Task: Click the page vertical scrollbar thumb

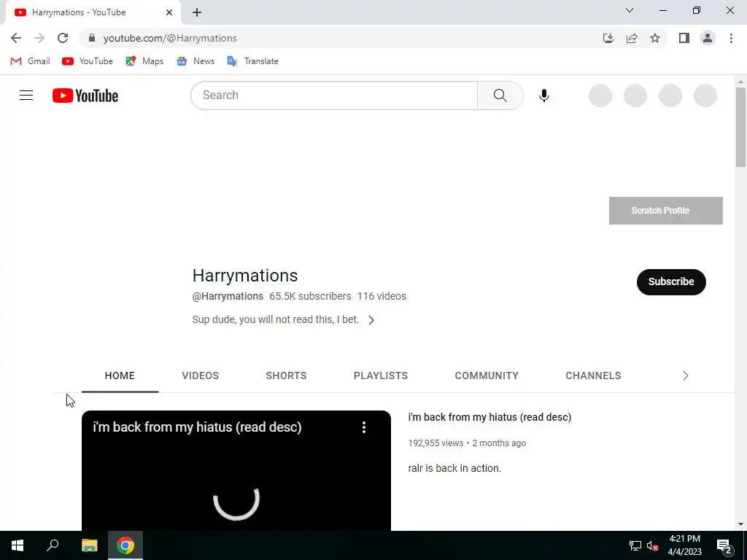Action: tap(741, 127)
